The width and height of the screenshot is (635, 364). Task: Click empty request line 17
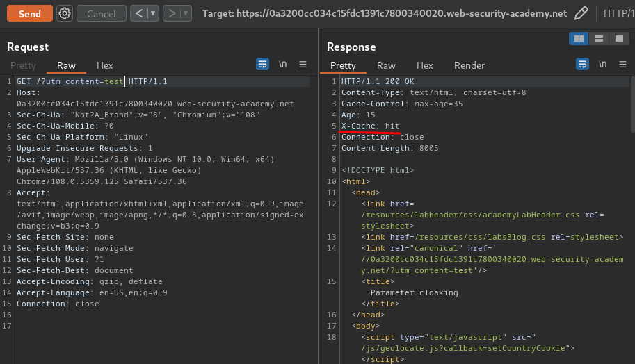[162, 326]
